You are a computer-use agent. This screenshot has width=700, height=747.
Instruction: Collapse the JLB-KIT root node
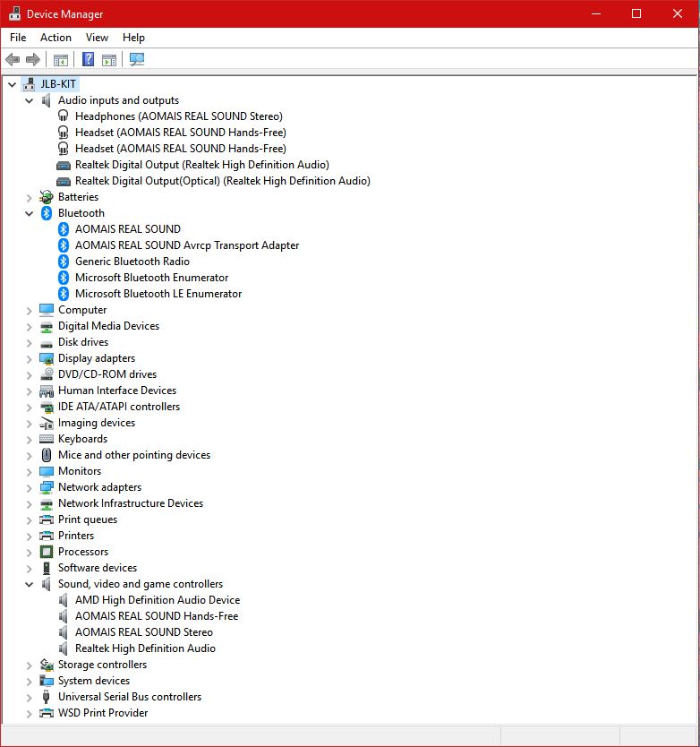(12, 85)
